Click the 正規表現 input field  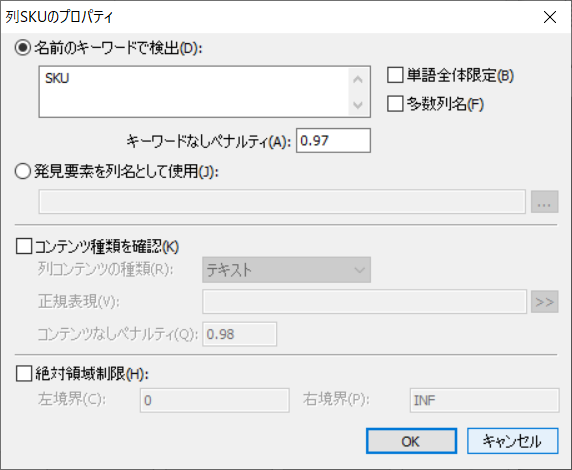pos(364,302)
